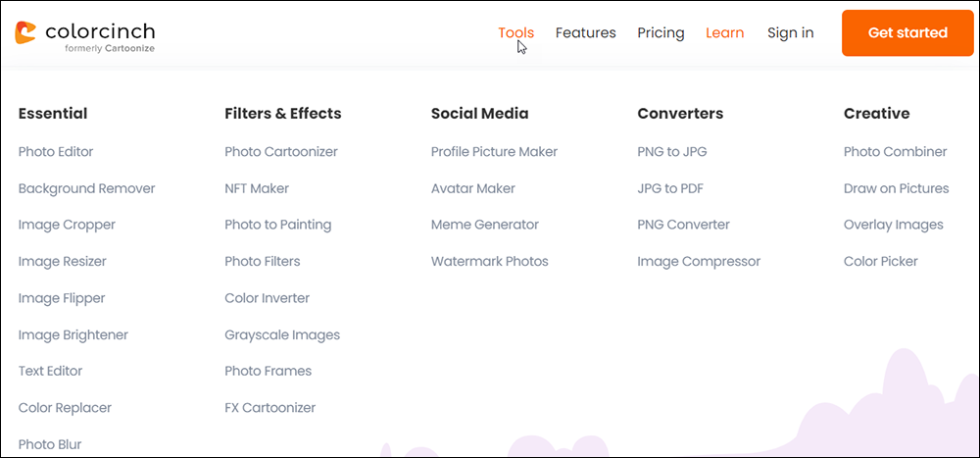Click the Colorcinch logo icon

click(x=25, y=32)
